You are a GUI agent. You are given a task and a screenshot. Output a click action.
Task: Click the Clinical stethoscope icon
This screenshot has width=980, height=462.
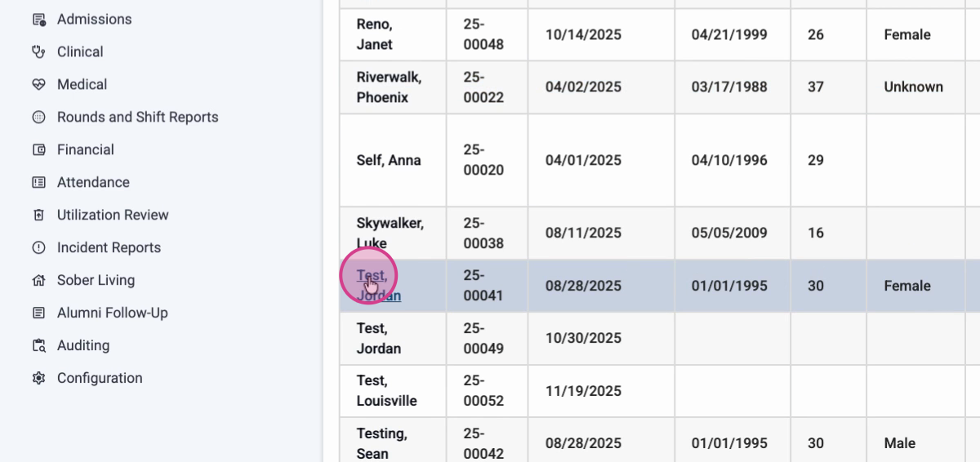tap(38, 52)
